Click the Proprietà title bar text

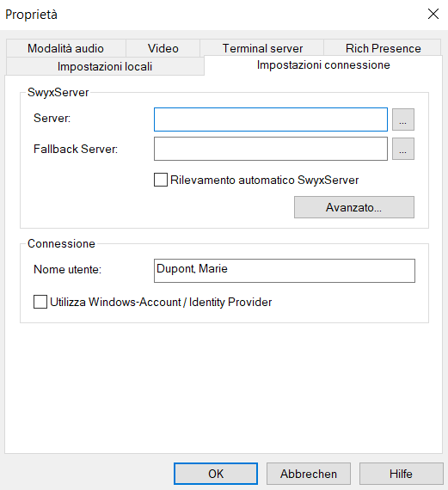pos(31,15)
